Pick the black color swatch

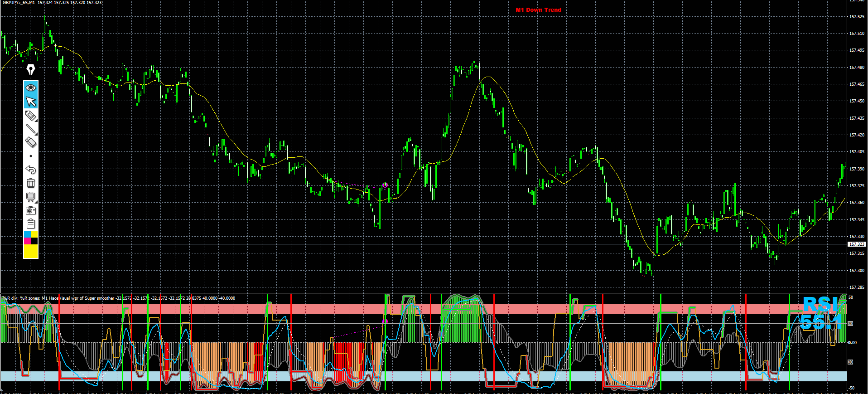pyautogui.click(x=34, y=241)
